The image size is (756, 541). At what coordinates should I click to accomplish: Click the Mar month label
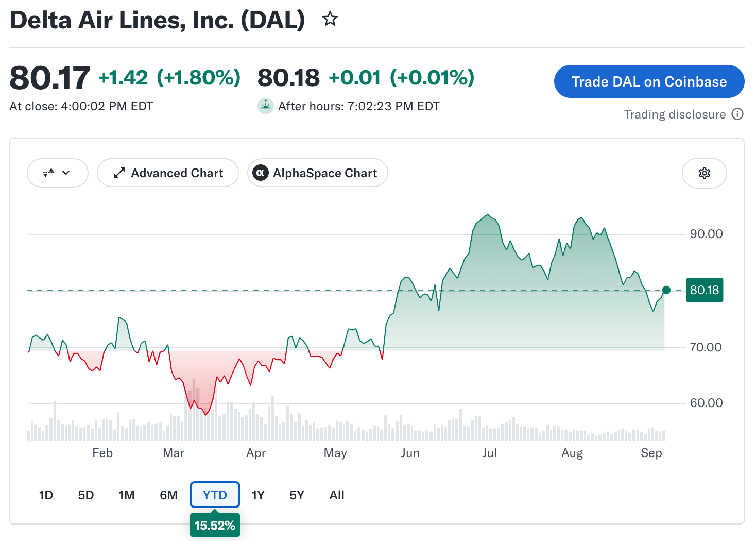point(174,453)
